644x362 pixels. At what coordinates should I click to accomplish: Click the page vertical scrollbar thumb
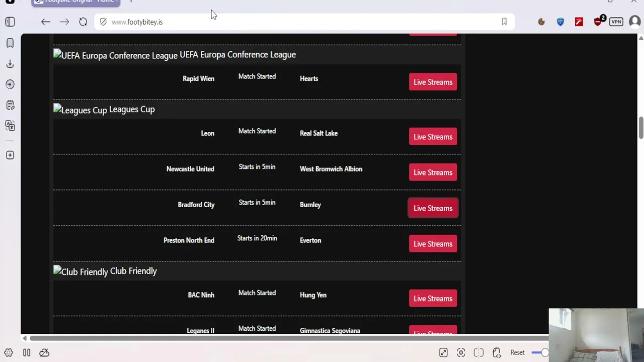640,128
